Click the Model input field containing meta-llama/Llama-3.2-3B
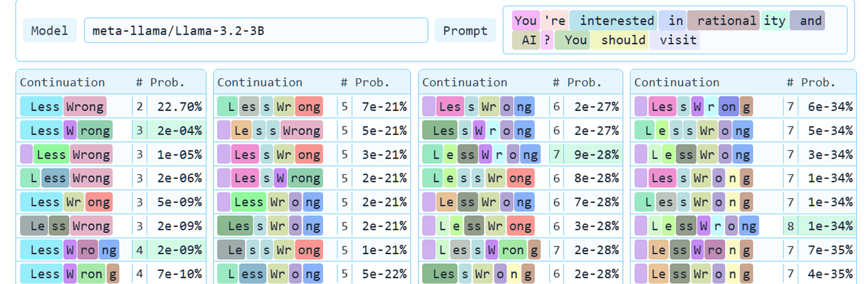This screenshot has height=284, width=868. coord(256,30)
